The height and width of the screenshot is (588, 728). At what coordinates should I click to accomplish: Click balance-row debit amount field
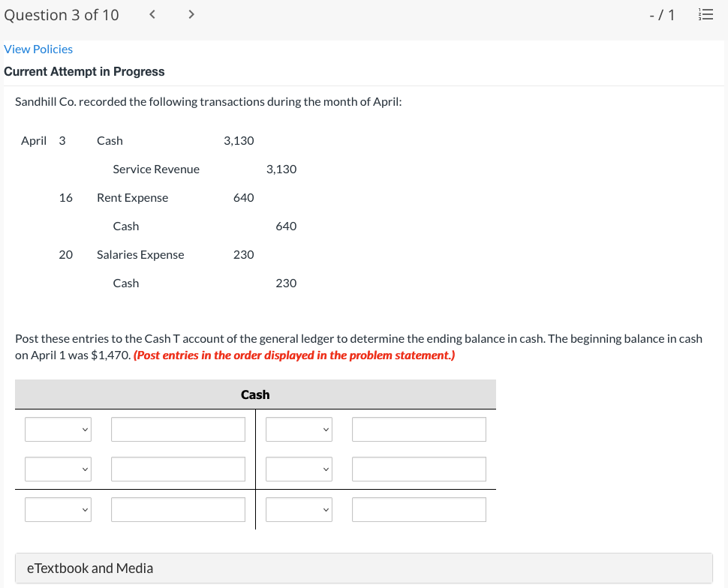tap(179, 509)
